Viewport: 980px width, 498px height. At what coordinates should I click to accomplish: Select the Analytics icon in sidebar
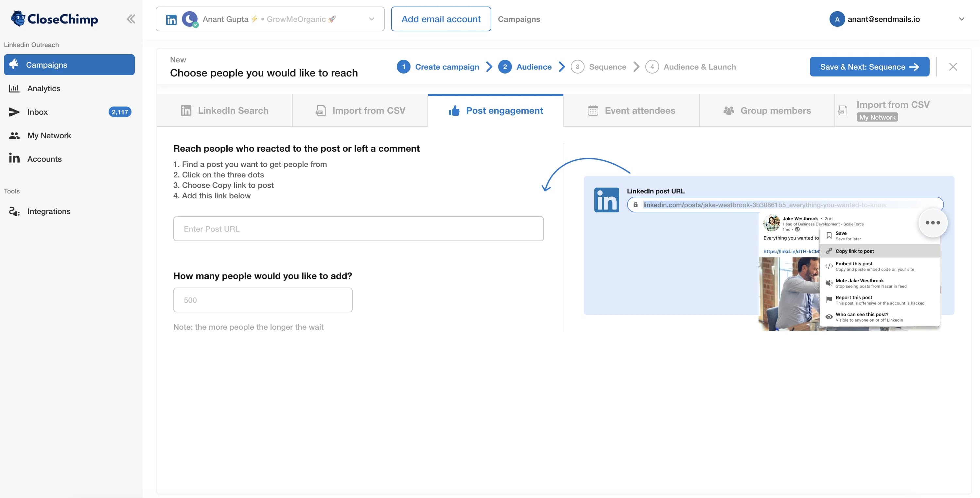(14, 88)
